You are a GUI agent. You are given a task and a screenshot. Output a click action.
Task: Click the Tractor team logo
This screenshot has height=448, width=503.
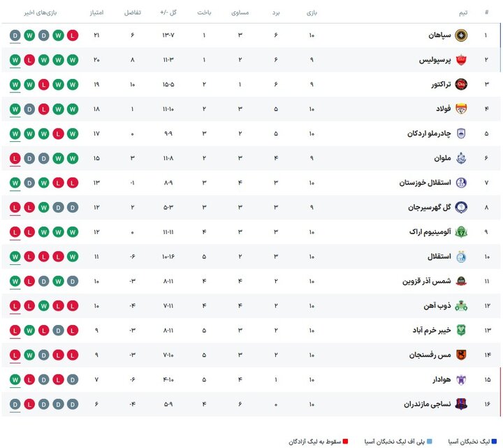click(461, 85)
